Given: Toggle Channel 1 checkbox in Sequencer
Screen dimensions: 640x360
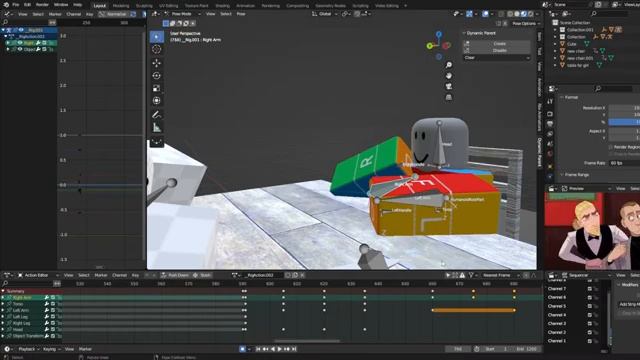Looking at the screenshot, I should [589, 341].
